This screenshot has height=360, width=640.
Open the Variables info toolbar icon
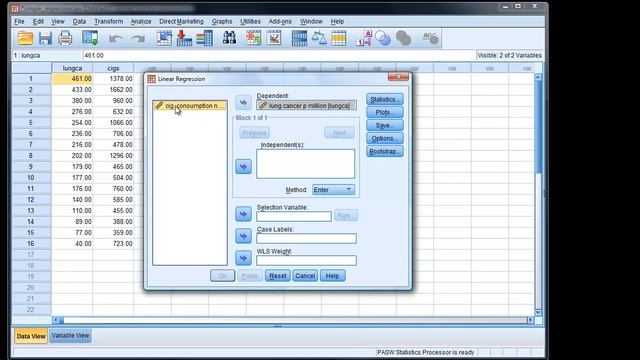coord(204,38)
